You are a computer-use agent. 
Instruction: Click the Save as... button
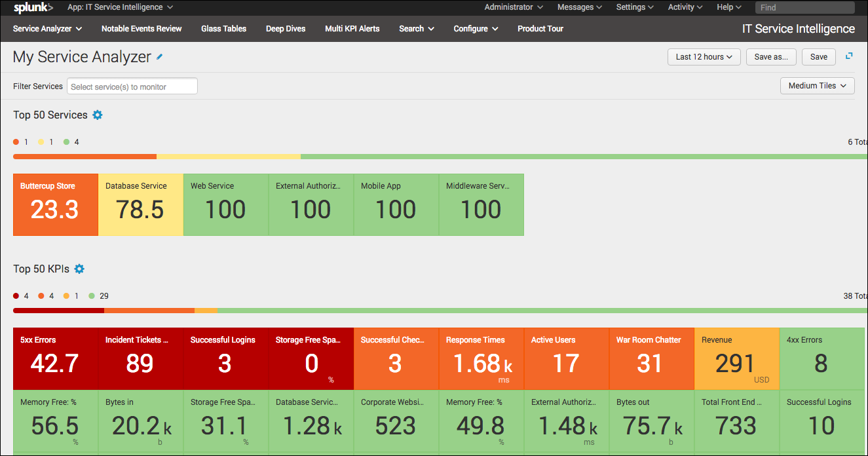[771, 57]
